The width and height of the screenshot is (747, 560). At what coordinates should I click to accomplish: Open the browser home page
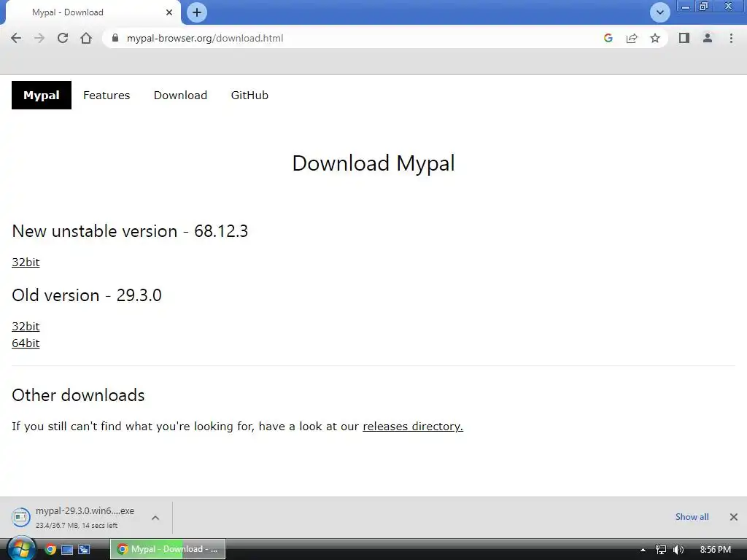coord(86,38)
